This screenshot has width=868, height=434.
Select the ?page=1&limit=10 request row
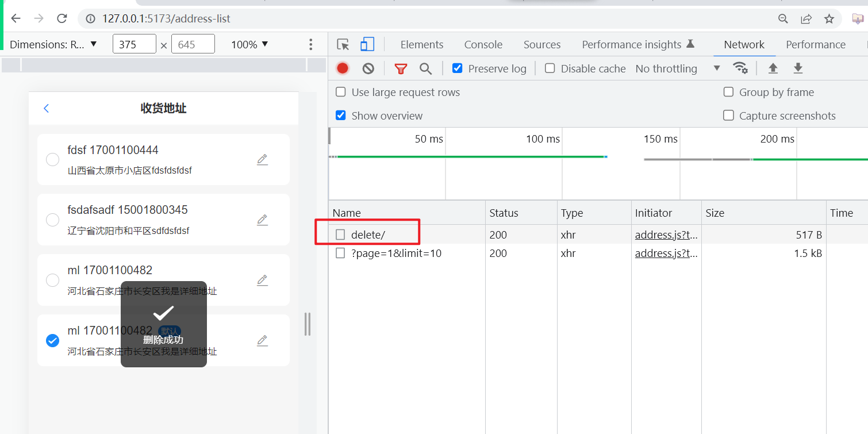598,253
